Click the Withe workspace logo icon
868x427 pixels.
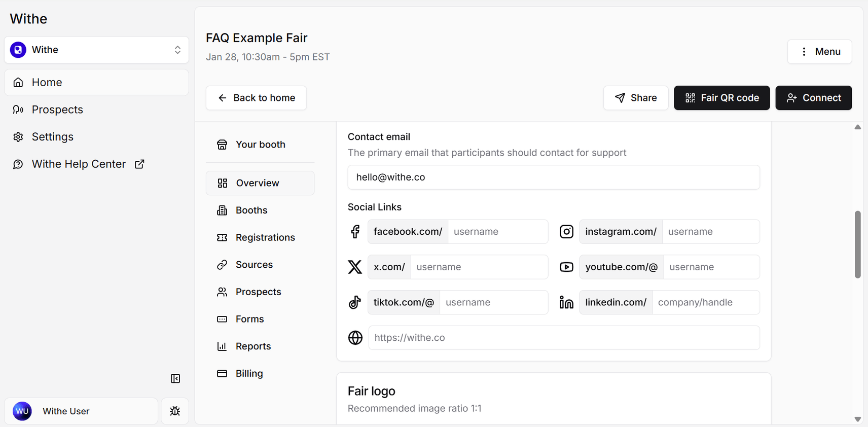pos(18,50)
